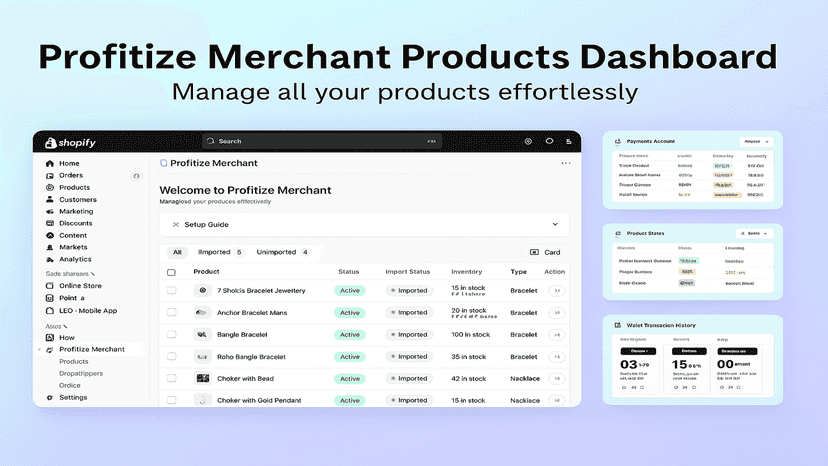Screen dimensions: 828x466
Task: Open action button for Roho Bangle Bracelet row
Action: (x=557, y=357)
